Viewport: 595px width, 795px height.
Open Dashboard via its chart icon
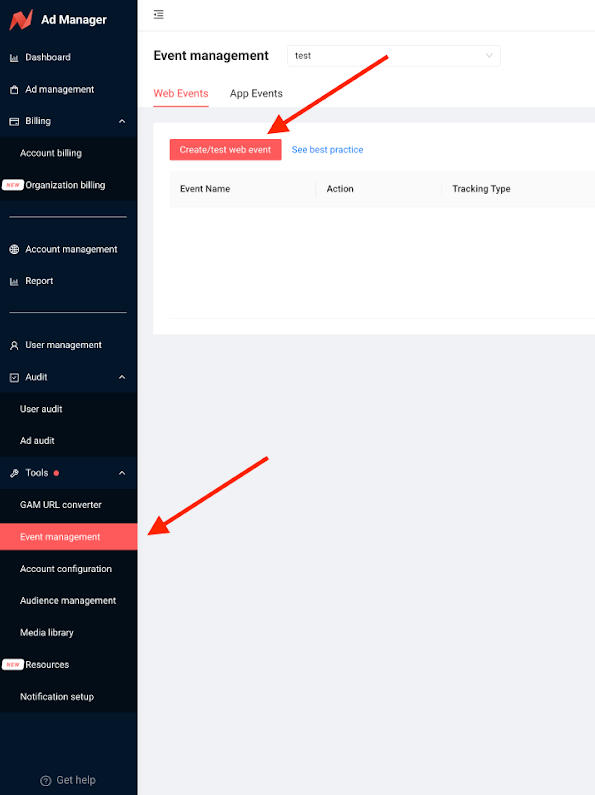pyautogui.click(x=14, y=57)
